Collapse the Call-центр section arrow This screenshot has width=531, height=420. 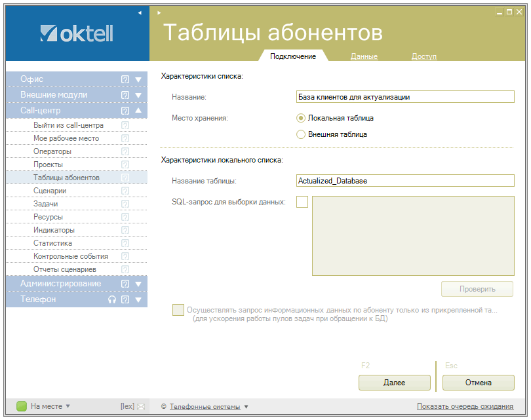[138, 111]
